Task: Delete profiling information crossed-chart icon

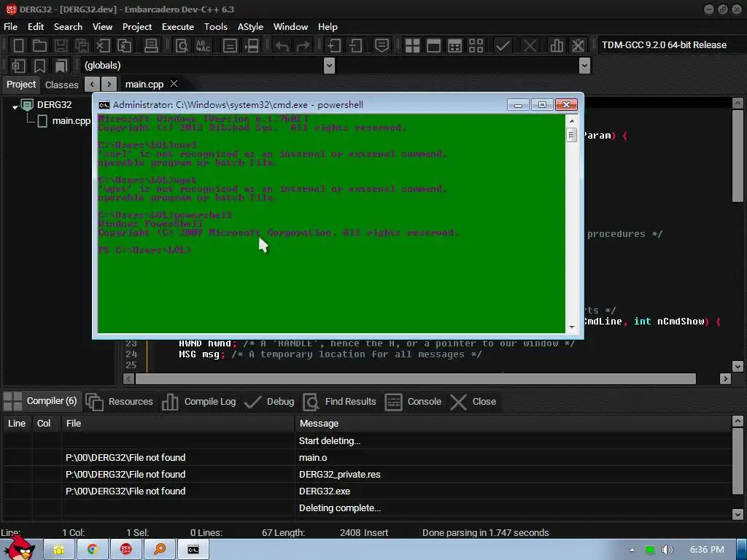Action: coord(578,46)
